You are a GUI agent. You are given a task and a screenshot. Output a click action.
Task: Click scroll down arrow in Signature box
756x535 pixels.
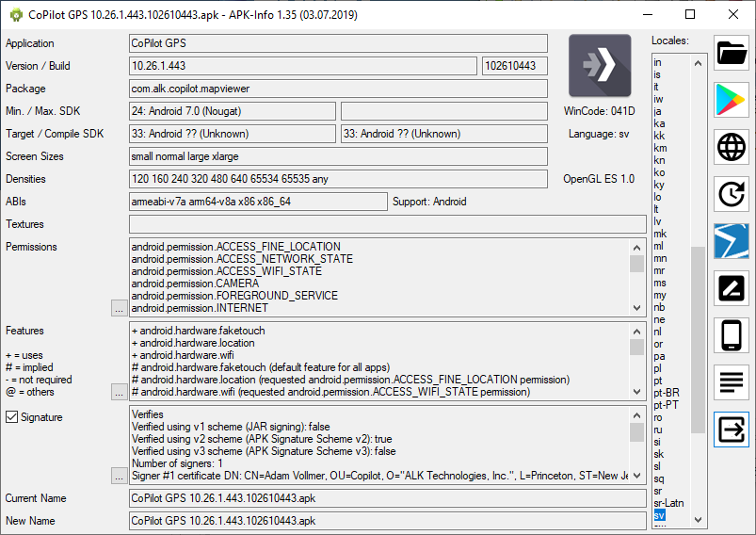point(637,475)
